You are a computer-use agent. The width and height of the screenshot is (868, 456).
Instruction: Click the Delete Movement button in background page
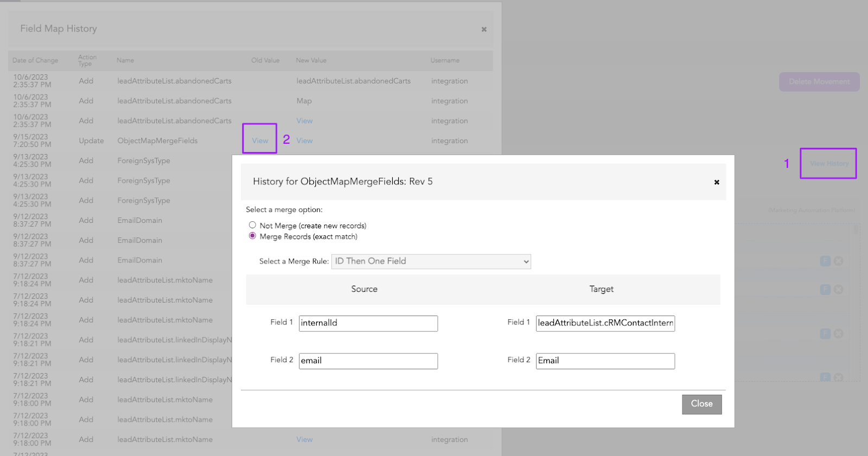tap(819, 82)
